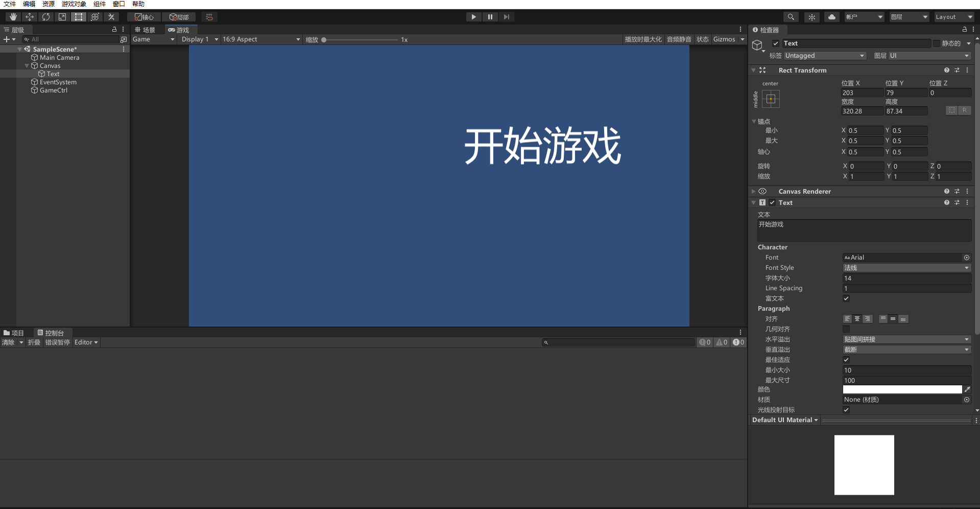This screenshot has height=509, width=980.
Task: Open Vertical Overflow dropdown
Action: (x=906, y=350)
